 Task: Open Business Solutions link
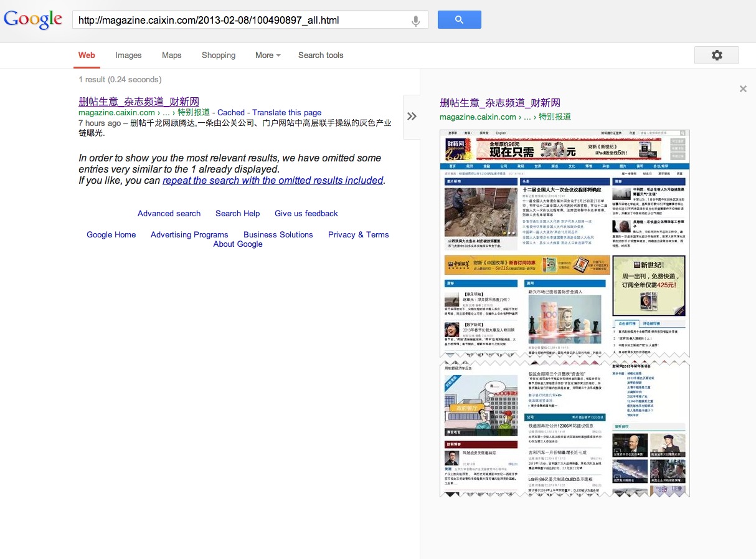pos(278,234)
